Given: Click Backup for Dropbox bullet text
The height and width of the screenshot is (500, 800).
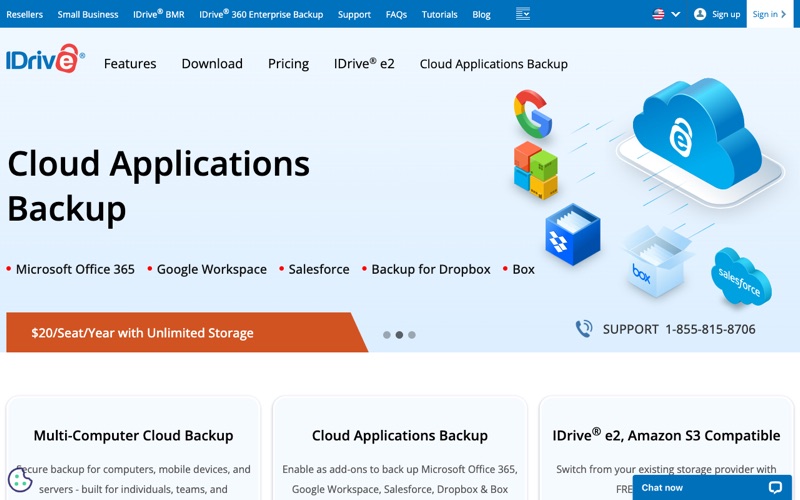Looking at the screenshot, I should (431, 269).
